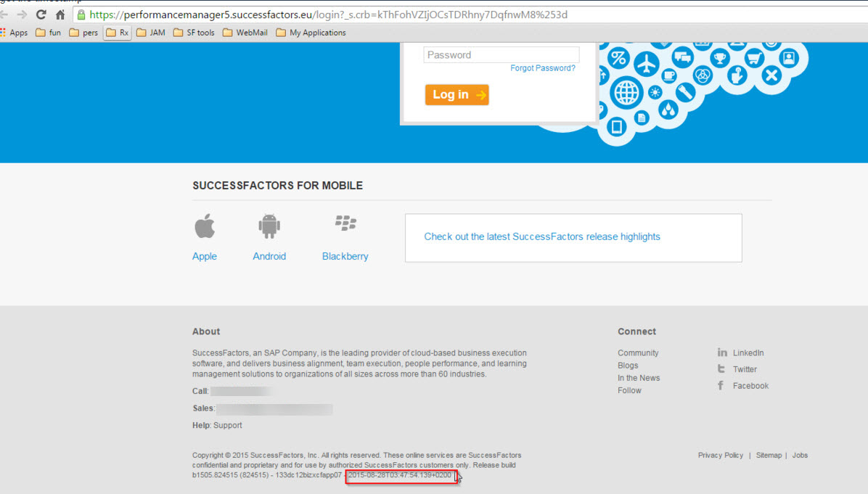868x494 pixels.
Task: Click the build timestamp 2015-08-28T03:47:54.139+0200
Action: coord(400,475)
